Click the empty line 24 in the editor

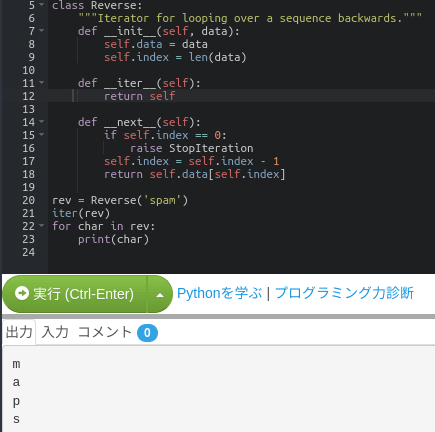241,252
